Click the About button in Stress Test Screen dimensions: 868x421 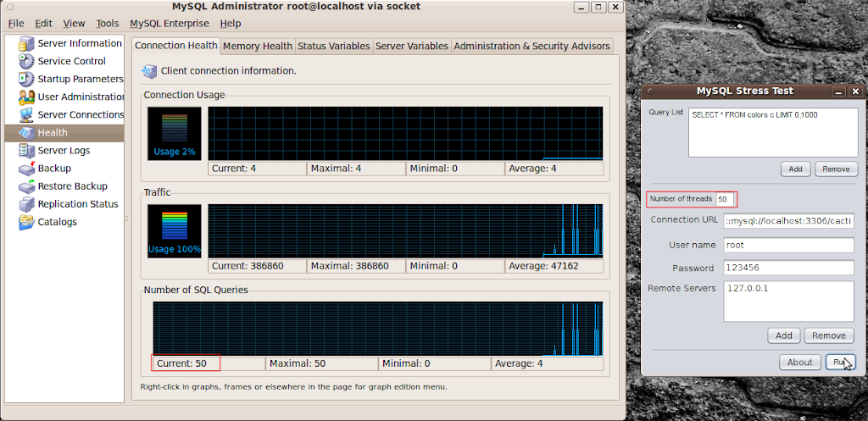click(x=800, y=363)
